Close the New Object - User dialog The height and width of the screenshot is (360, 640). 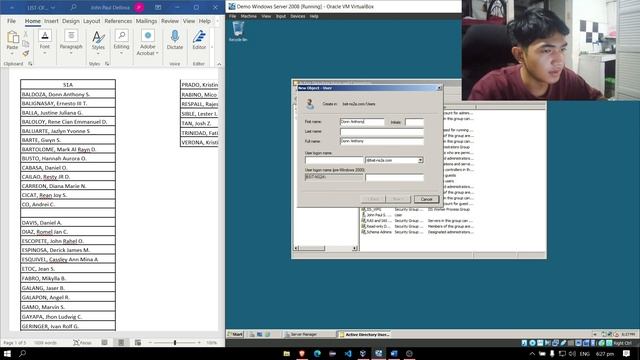click(x=439, y=88)
